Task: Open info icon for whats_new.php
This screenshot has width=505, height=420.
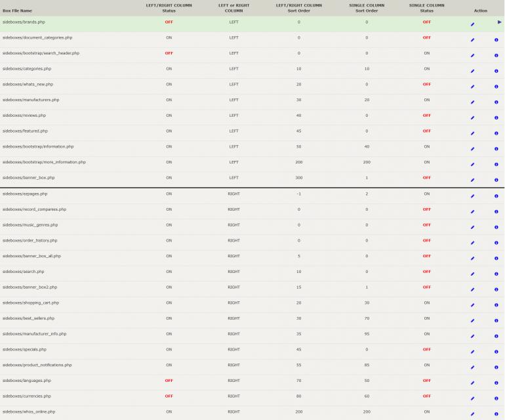Action: [x=496, y=87]
